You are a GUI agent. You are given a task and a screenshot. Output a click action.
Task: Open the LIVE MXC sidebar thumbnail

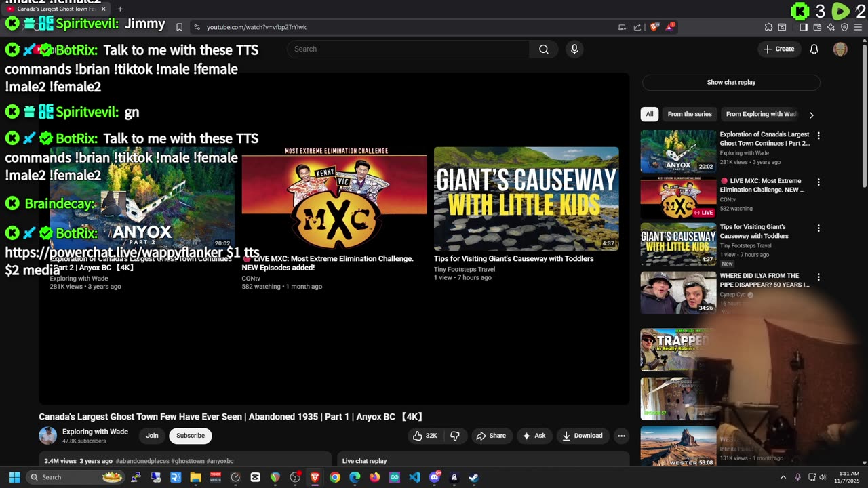pyautogui.click(x=678, y=198)
